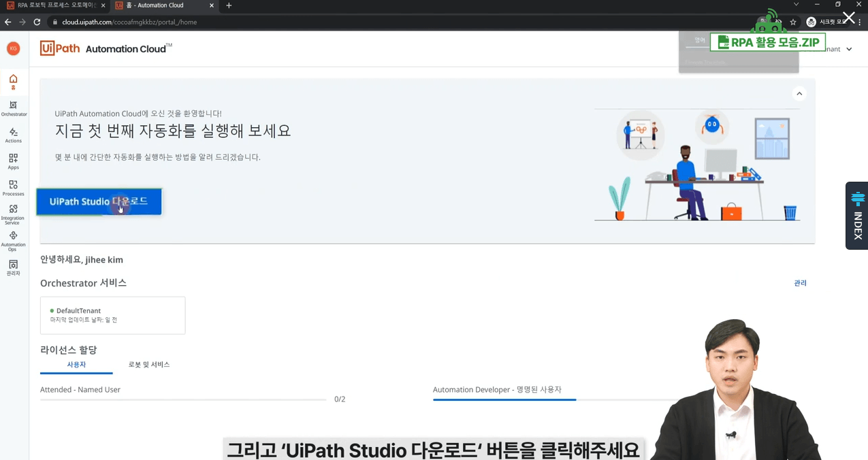
Task: Open Orchestrator from the left sidebar
Action: (14, 108)
